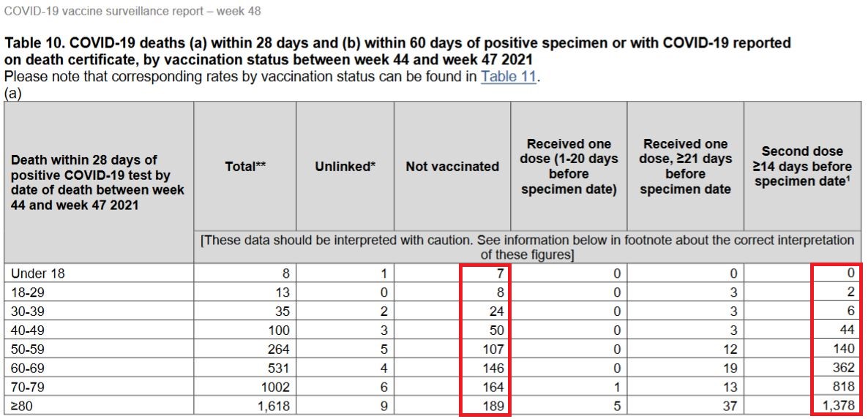This screenshot has width=868, height=419.
Task: Click the Table 10 title heading
Action: tap(397, 51)
